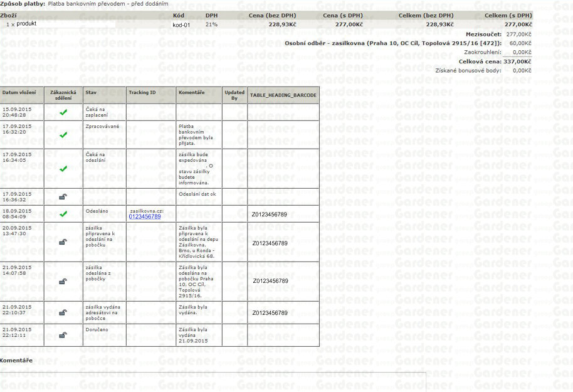Click the barcode Z0123456789 in the Odesláno row
This screenshot has width=573, height=392.
point(270,214)
